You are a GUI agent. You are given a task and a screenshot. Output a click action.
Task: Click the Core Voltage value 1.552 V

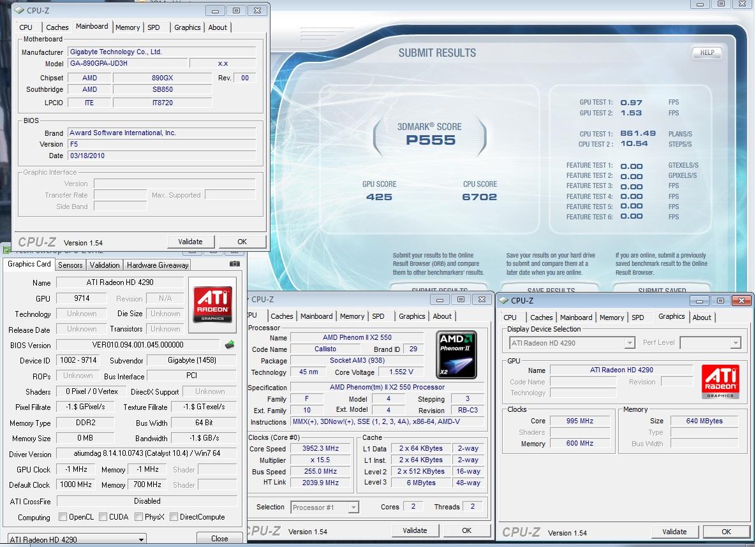click(x=401, y=372)
